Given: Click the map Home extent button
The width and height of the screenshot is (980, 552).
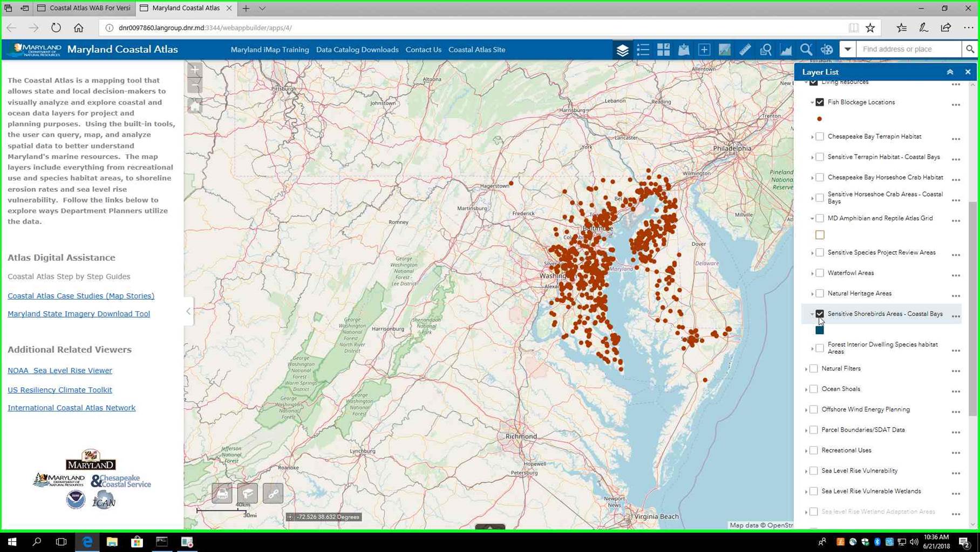Looking at the screenshot, I should click(195, 106).
